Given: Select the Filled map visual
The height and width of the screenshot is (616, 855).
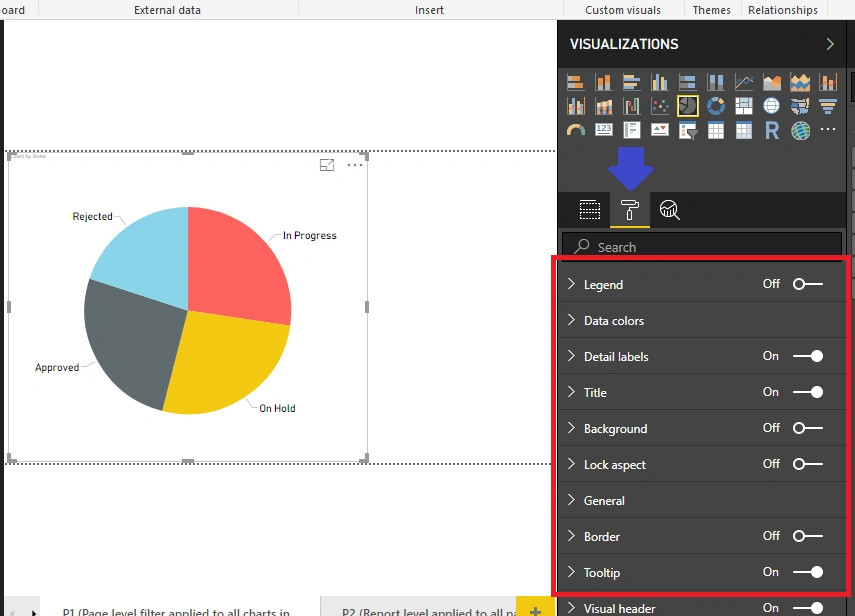Looking at the screenshot, I should coord(800,106).
